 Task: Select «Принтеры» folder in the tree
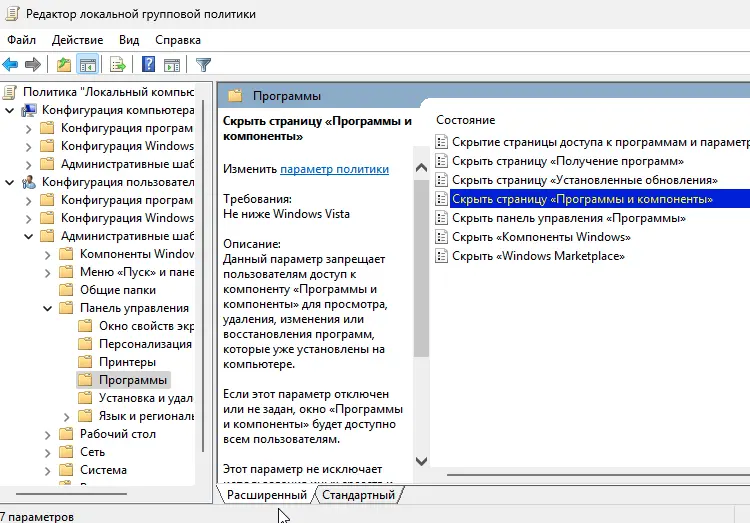(127, 362)
